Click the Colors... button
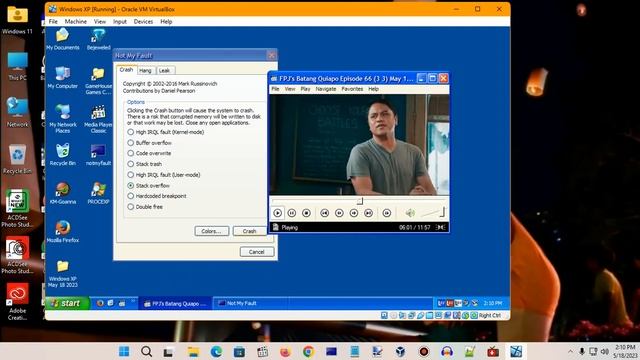 coord(211,231)
